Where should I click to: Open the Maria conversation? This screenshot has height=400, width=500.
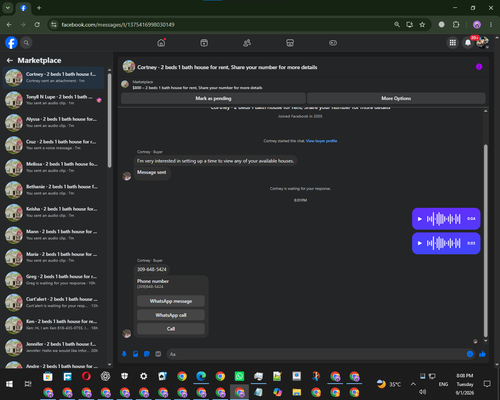click(x=53, y=257)
